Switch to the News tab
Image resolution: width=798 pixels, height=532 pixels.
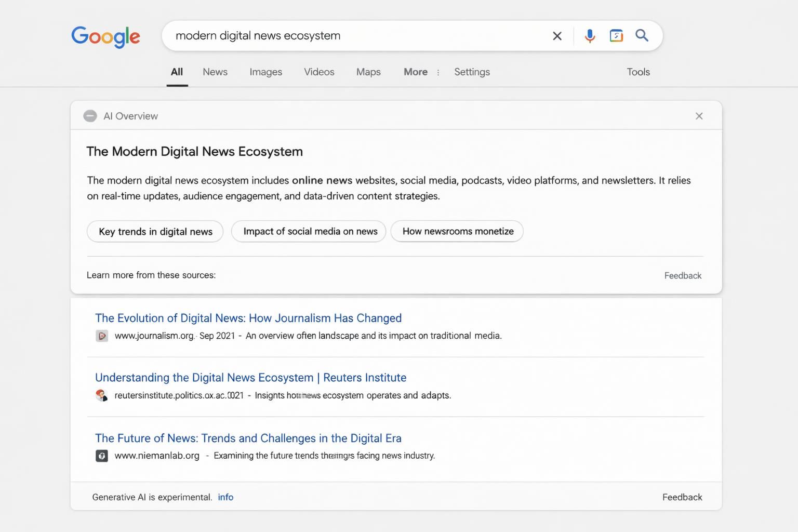(215, 72)
